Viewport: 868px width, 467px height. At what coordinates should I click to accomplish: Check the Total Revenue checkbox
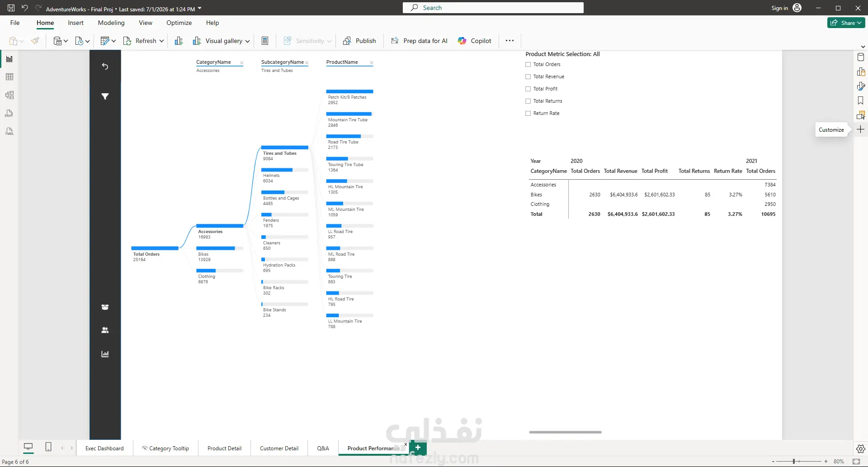(x=528, y=76)
